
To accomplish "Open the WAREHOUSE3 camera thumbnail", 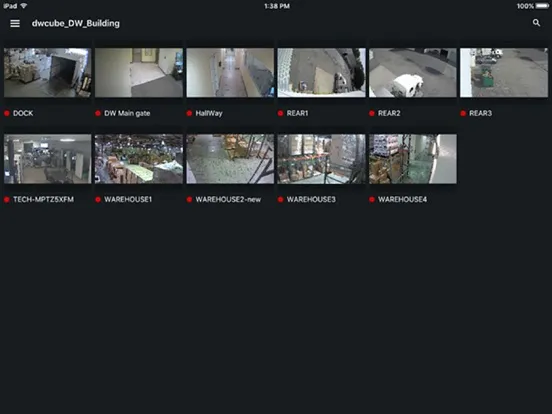I will [321, 159].
